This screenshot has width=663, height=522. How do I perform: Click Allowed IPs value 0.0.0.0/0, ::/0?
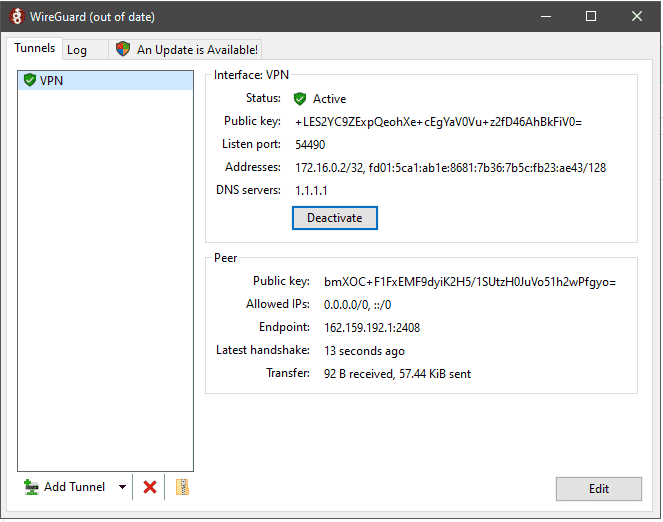pyautogui.click(x=357, y=305)
